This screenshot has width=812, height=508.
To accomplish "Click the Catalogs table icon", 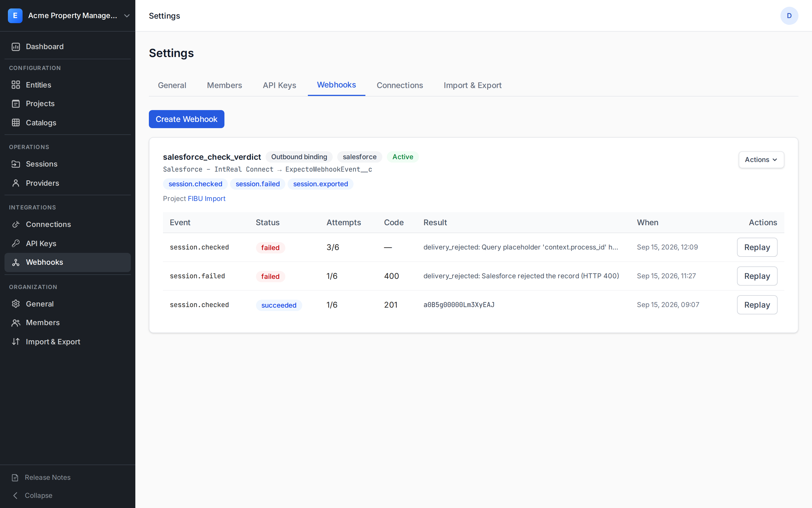I will (x=16, y=123).
